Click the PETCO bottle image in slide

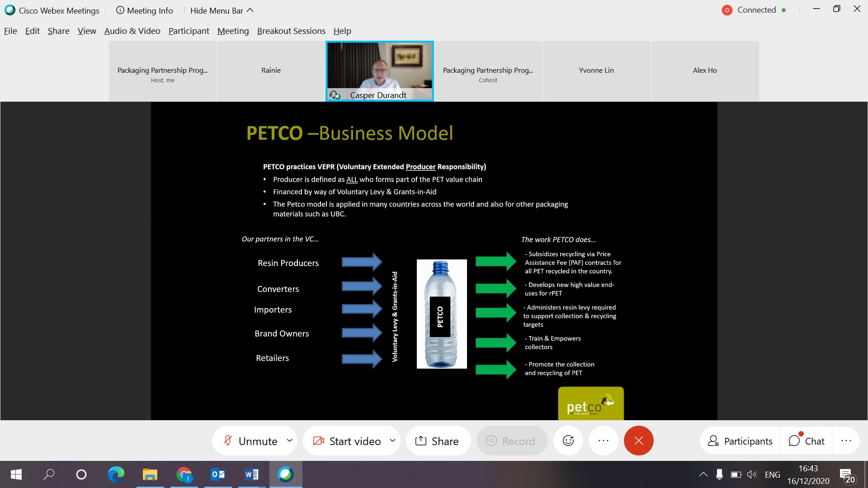pos(442,314)
